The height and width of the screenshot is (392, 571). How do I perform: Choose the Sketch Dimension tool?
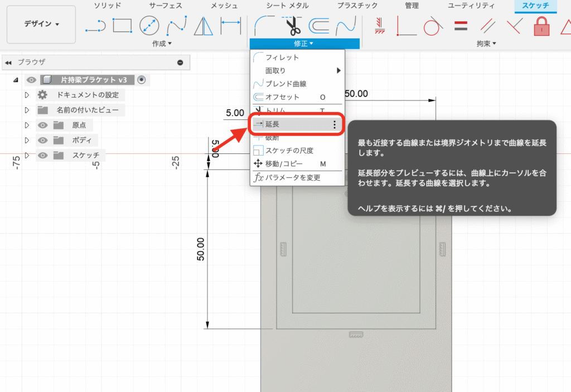(x=230, y=25)
